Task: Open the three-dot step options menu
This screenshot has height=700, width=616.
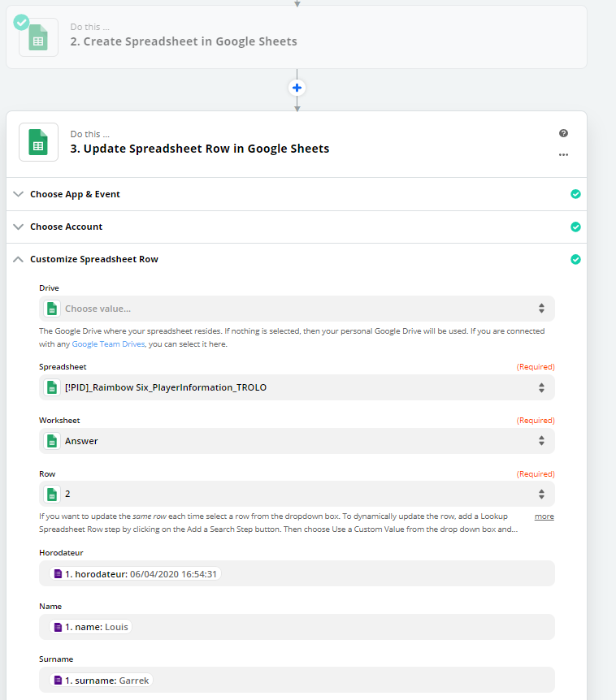Action: tap(563, 154)
